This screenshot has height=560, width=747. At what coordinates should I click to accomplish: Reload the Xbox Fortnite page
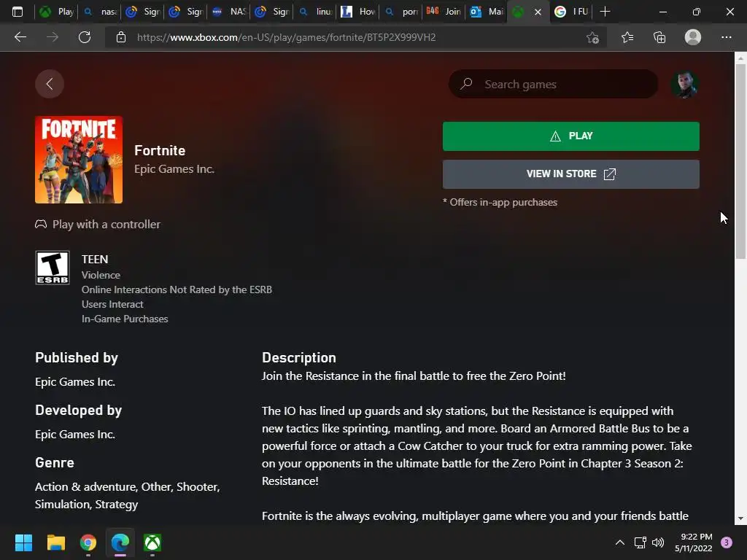pyautogui.click(x=85, y=37)
